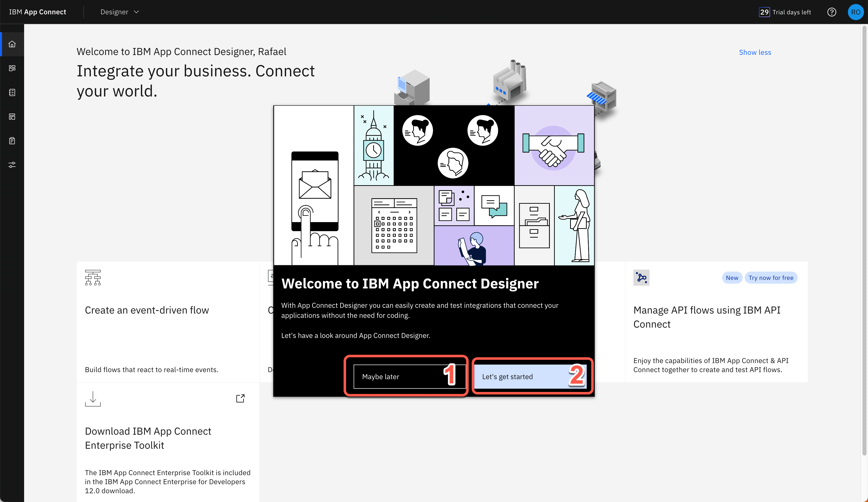This screenshot has width=868, height=502.
Task: Open help using the question mark icon
Action: click(x=832, y=12)
